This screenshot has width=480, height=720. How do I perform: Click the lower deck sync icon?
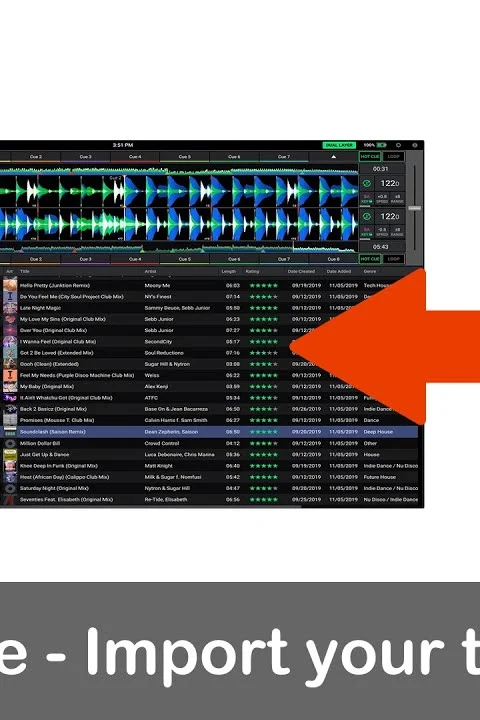(367, 216)
